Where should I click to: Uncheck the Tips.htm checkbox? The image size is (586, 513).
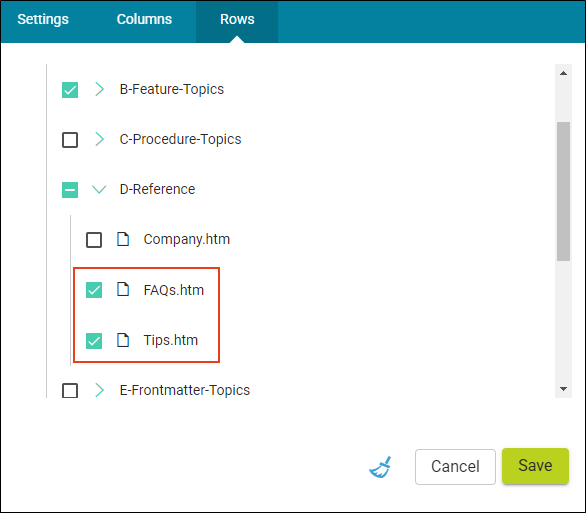[94, 340]
